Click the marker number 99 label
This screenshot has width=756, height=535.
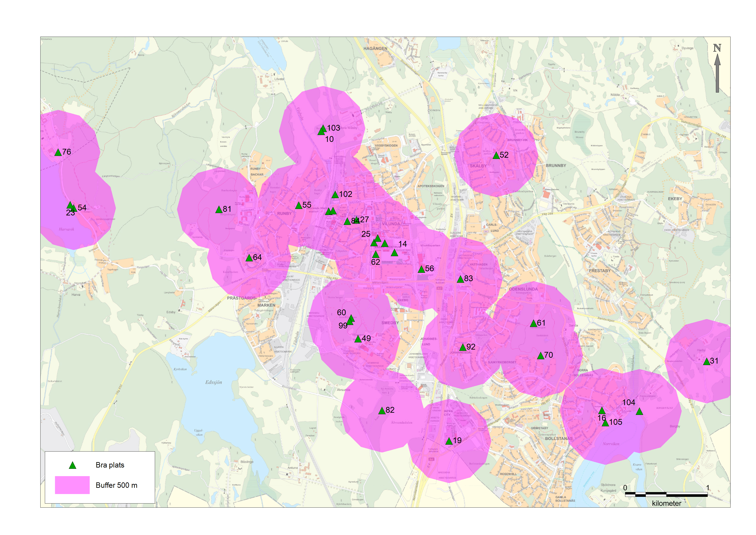[343, 325]
